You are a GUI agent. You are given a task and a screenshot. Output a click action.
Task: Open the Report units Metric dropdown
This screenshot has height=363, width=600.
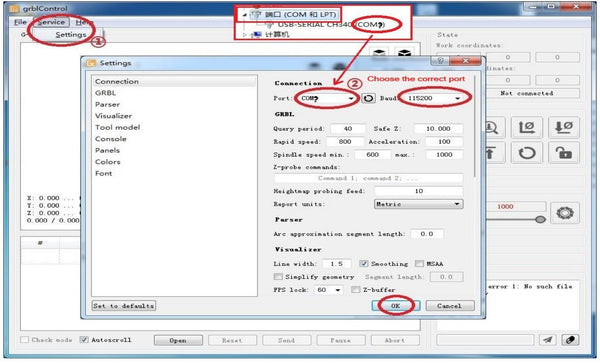[x=418, y=204]
